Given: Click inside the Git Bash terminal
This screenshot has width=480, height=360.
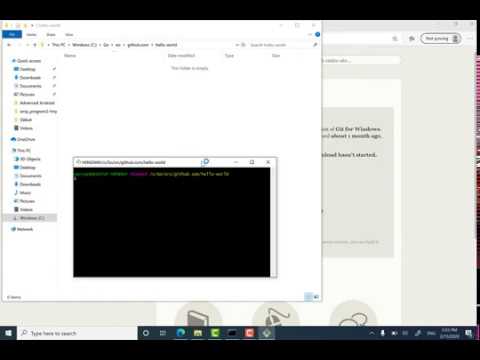Looking at the screenshot, I should 172,222.
